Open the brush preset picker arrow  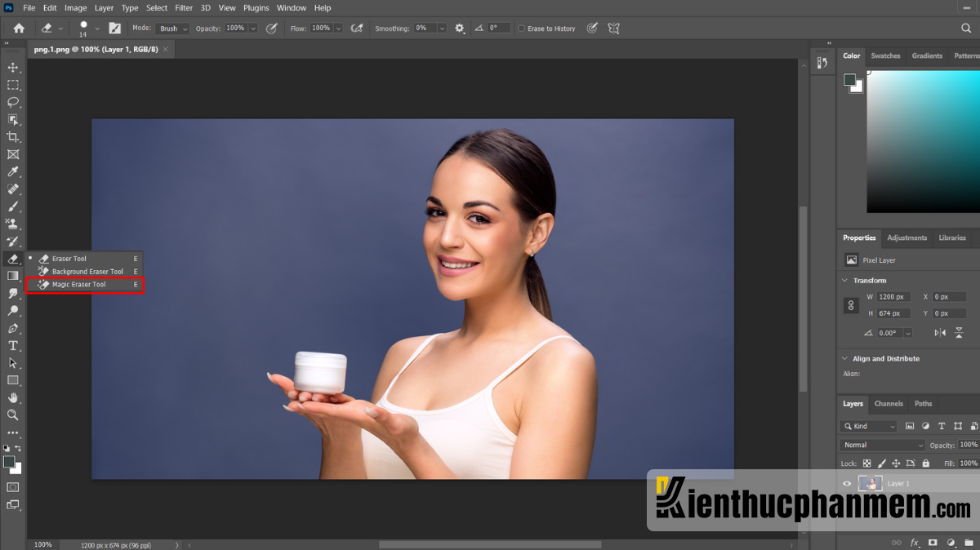point(97,28)
